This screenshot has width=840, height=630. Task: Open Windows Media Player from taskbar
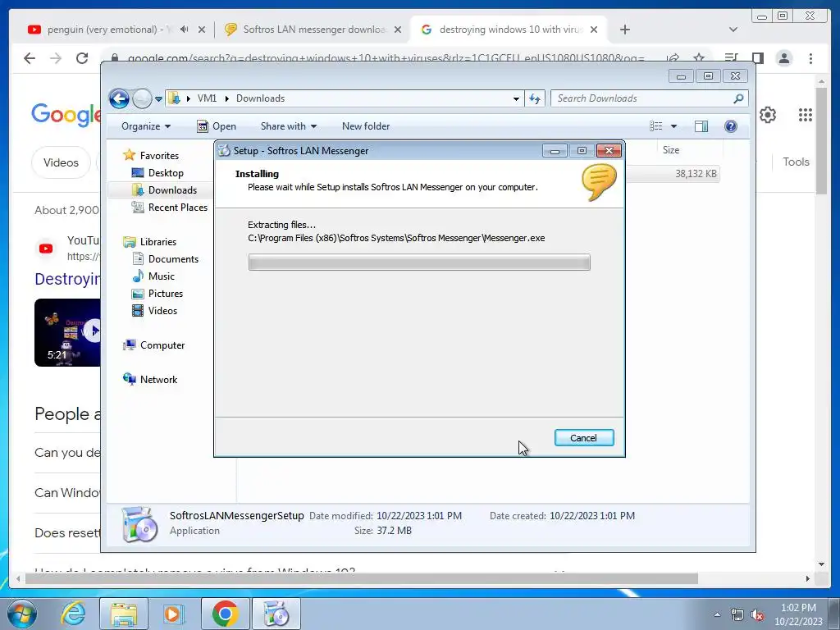click(x=174, y=614)
